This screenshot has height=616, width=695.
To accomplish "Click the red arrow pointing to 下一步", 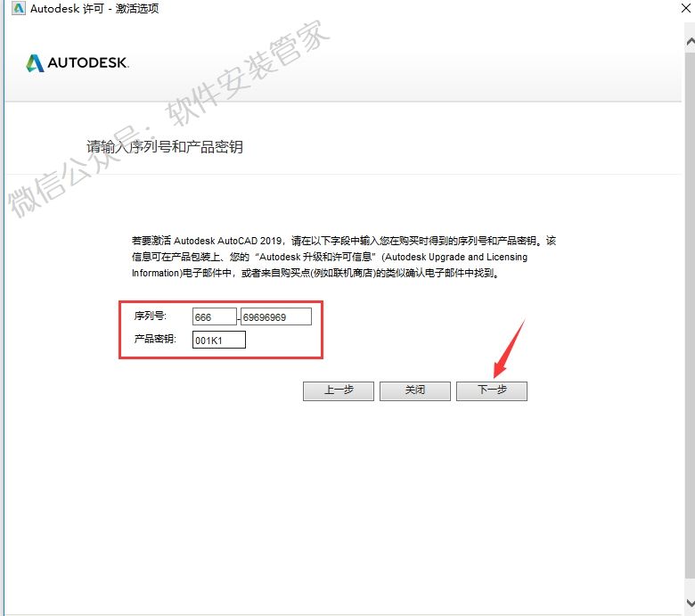I will [x=510, y=349].
